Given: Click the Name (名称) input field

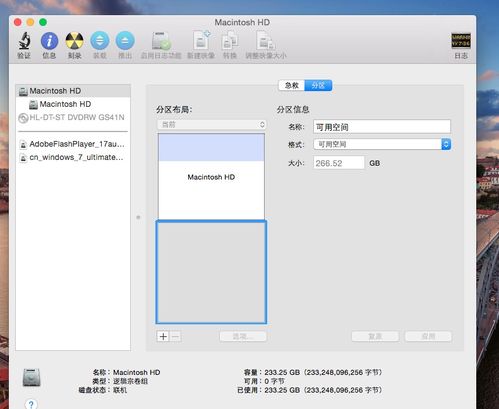Looking at the screenshot, I should pyautogui.click(x=382, y=127).
